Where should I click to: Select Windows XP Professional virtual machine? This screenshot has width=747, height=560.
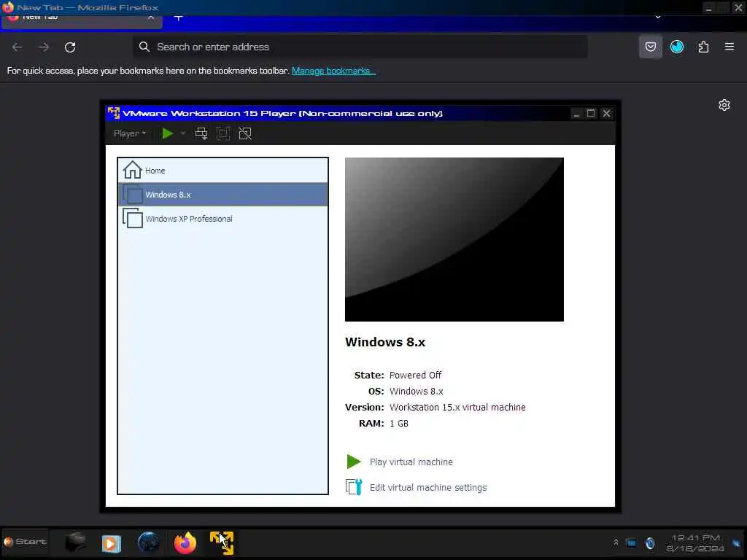click(x=222, y=219)
